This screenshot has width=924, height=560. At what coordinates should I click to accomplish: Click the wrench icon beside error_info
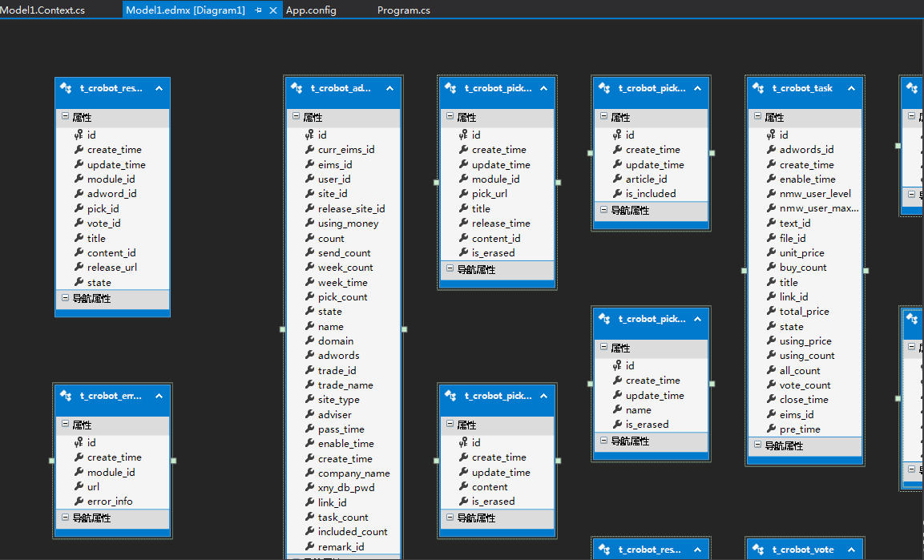coord(79,501)
